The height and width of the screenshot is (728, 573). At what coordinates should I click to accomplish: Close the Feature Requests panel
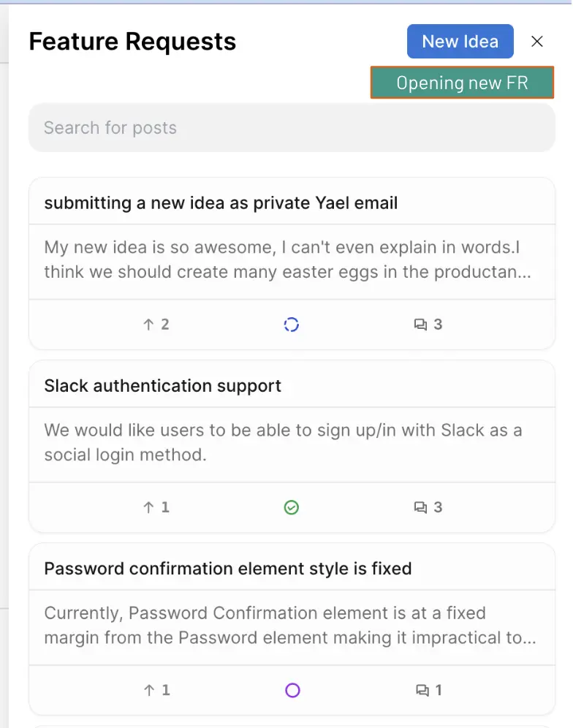pyautogui.click(x=537, y=42)
